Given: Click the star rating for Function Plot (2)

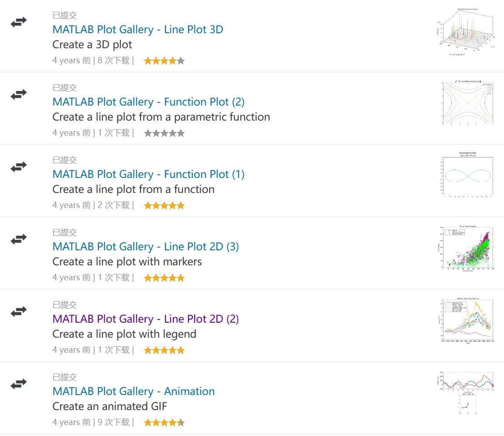Looking at the screenshot, I should [x=164, y=133].
